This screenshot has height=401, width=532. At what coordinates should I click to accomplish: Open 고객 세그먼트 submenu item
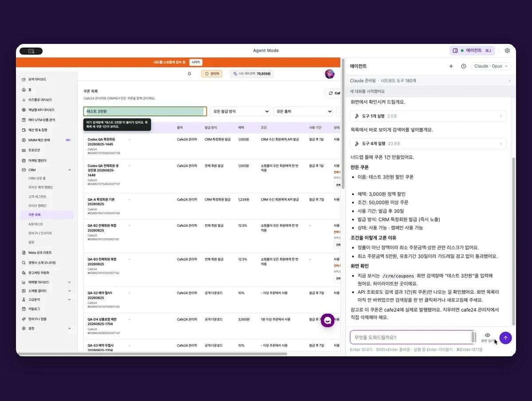click(37, 197)
